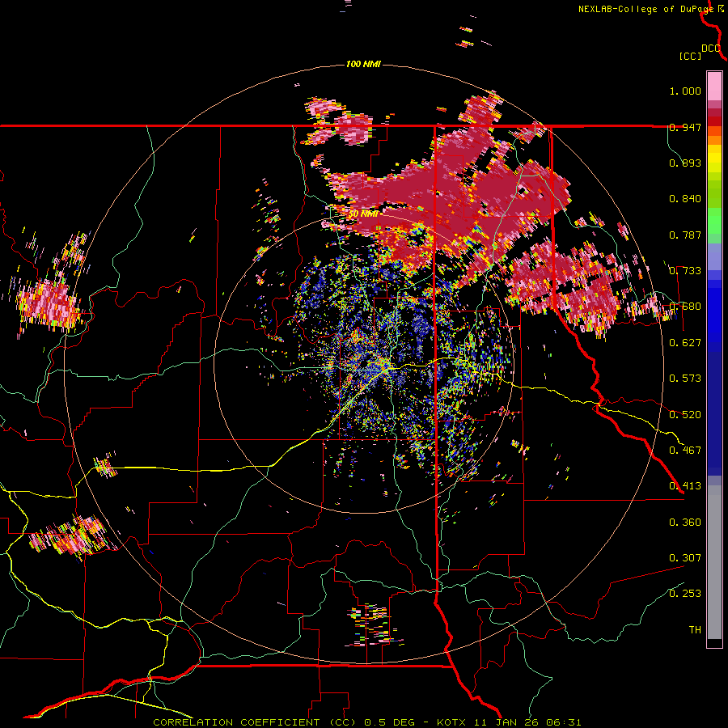Click the 100 NMI range ring label

(x=363, y=64)
